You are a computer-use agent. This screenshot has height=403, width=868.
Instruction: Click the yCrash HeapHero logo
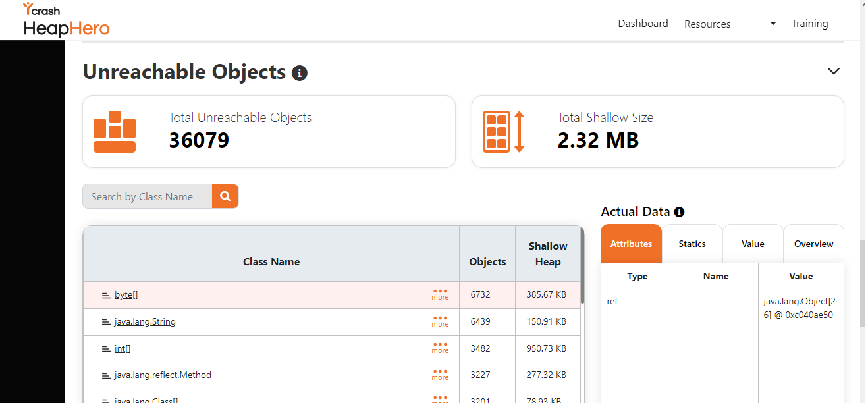tap(66, 20)
